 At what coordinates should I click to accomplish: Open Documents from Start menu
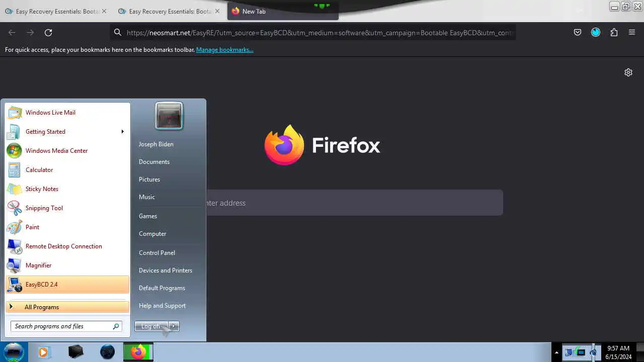pos(154,162)
